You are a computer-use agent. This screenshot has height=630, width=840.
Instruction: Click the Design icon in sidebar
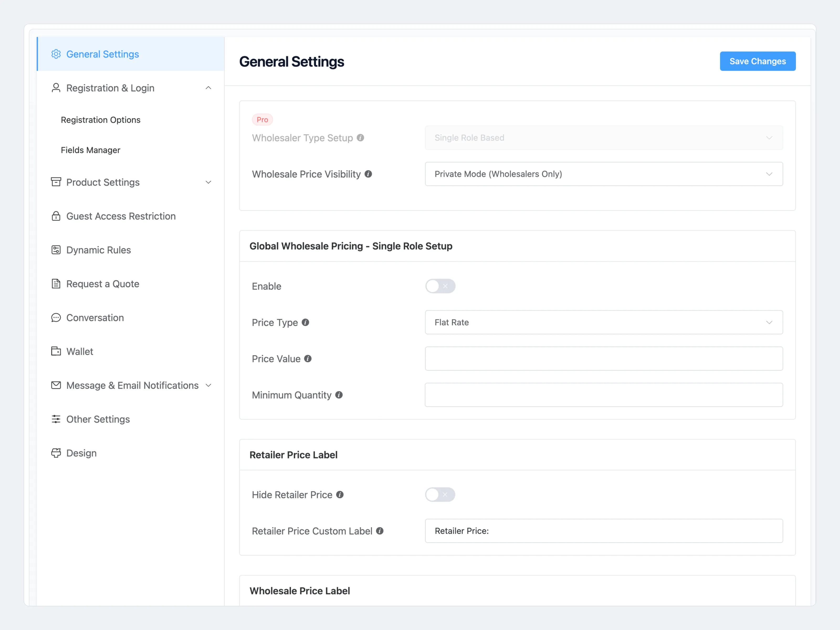point(56,453)
